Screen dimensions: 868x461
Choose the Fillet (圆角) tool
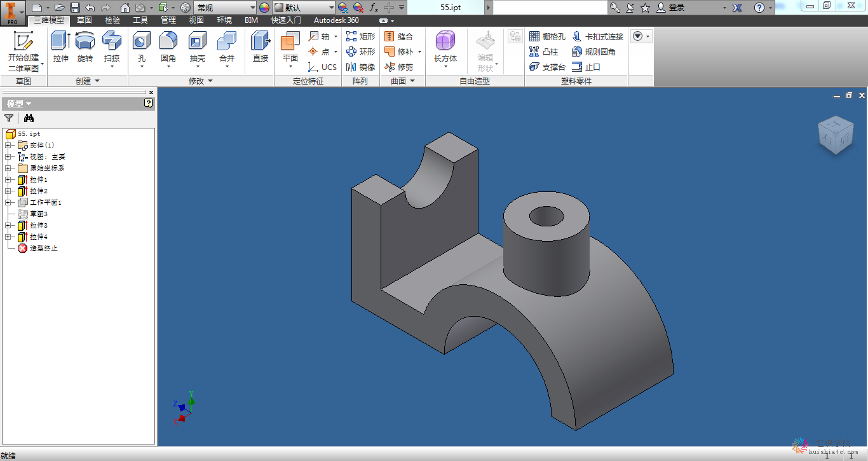coord(168,50)
